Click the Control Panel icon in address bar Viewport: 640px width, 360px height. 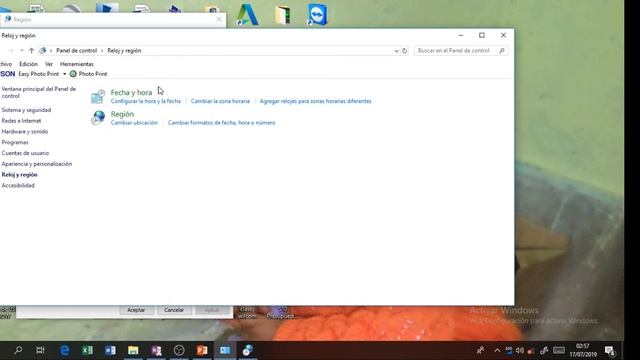[x=42, y=51]
